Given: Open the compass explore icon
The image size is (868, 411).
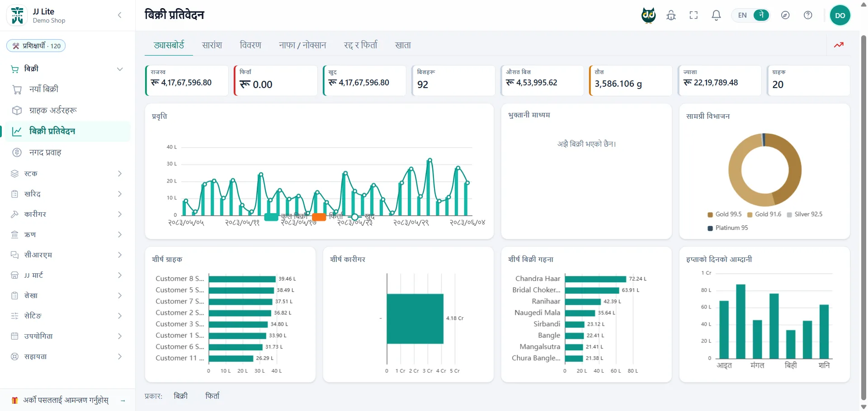Looking at the screenshot, I should tap(785, 15).
